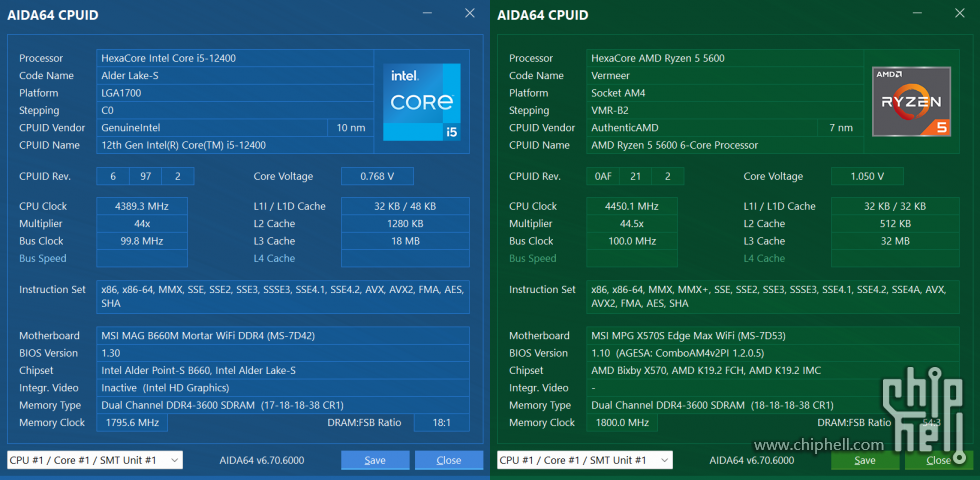Click the Intel Core i5 logo badge

pos(422,102)
